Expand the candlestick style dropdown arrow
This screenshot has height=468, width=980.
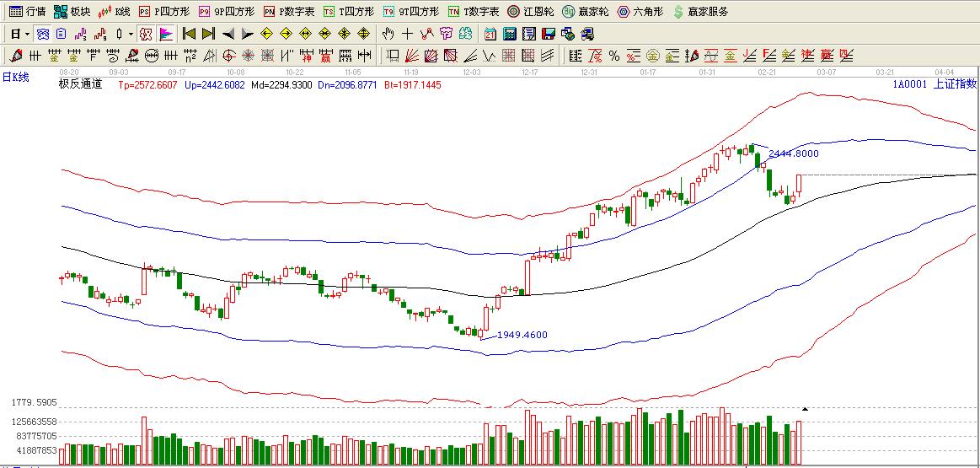130,34
